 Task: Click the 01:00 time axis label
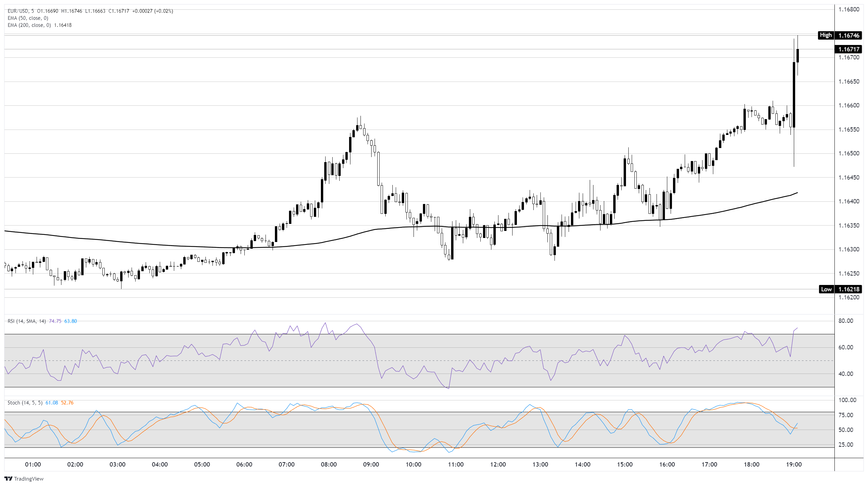click(33, 465)
